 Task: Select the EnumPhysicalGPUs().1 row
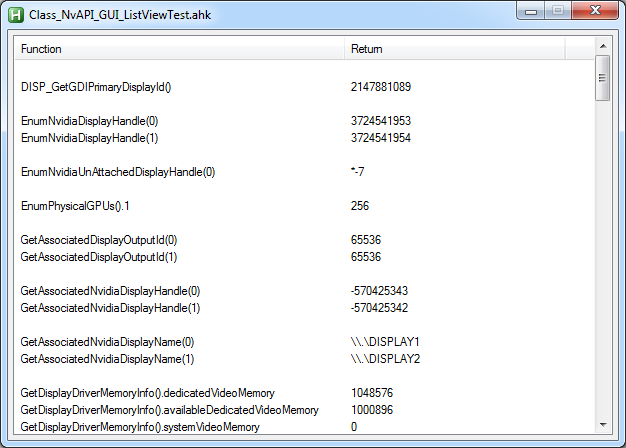(x=304, y=206)
